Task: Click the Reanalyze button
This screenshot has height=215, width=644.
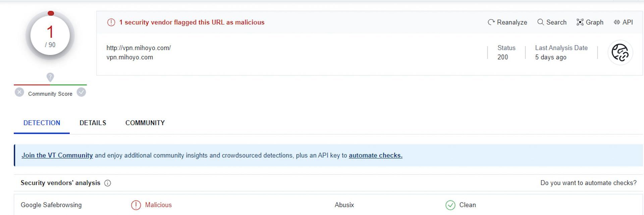Action: coord(507,22)
